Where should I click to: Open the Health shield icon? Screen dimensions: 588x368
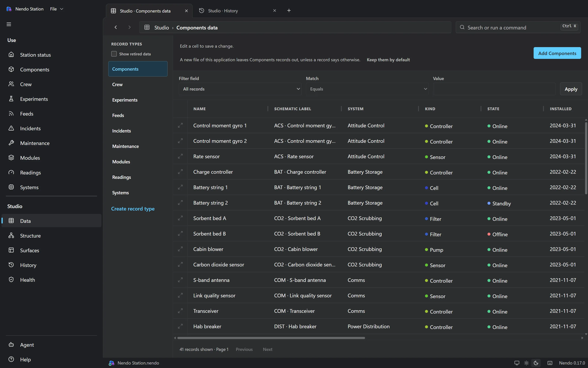pyautogui.click(x=11, y=280)
